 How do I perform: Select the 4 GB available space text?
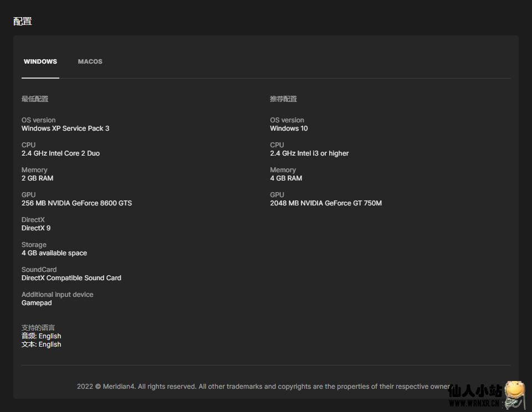54,253
